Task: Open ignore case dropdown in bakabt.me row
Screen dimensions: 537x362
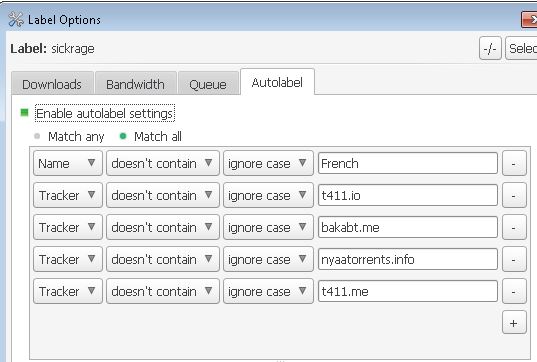Action: click(x=268, y=227)
